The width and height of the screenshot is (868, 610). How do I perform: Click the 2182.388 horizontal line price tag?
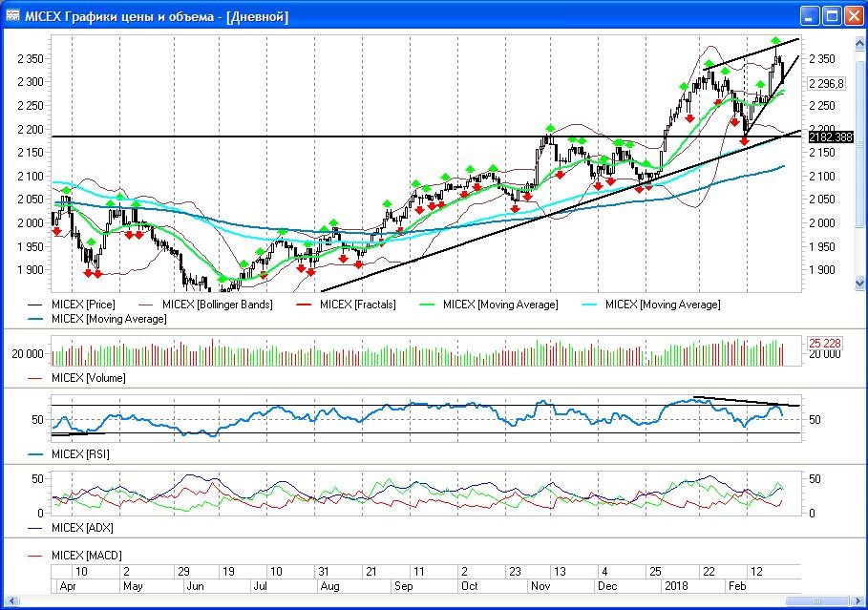pyautogui.click(x=828, y=137)
